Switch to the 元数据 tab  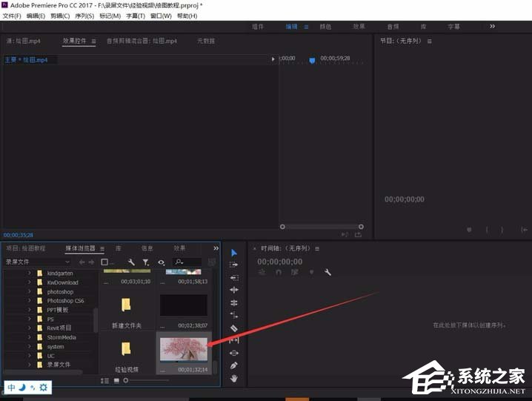click(x=206, y=41)
